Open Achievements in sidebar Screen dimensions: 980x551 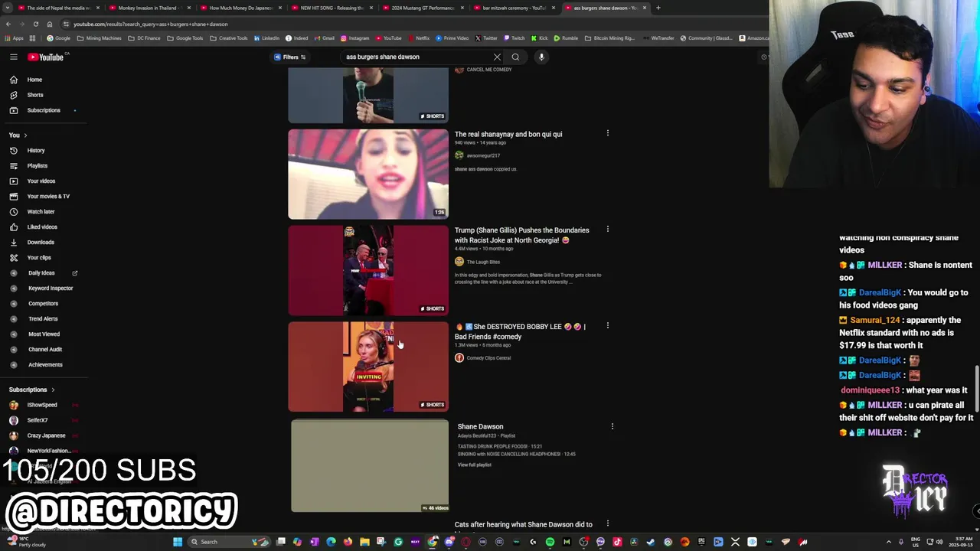tap(45, 365)
